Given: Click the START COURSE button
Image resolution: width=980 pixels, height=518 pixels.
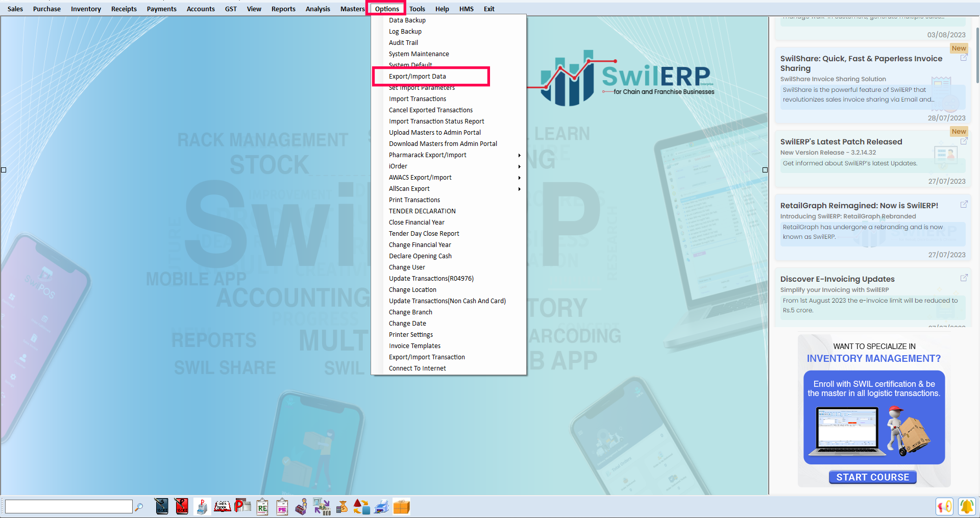Looking at the screenshot, I should (872, 477).
